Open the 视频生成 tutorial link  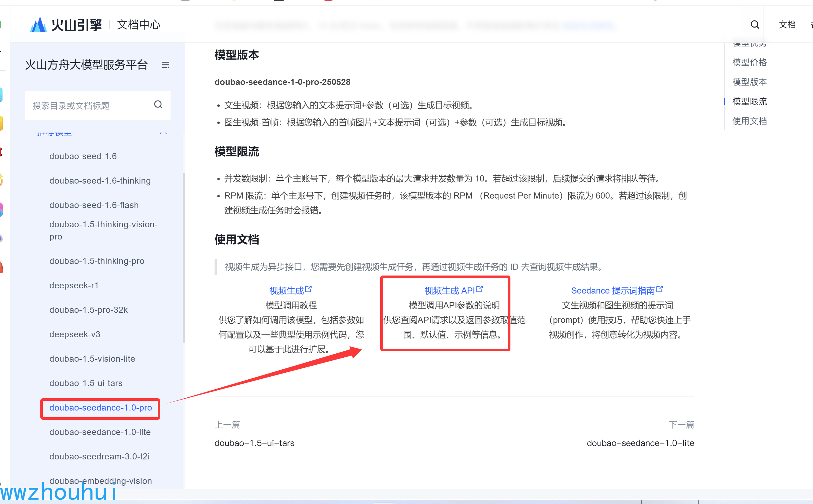point(286,291)
